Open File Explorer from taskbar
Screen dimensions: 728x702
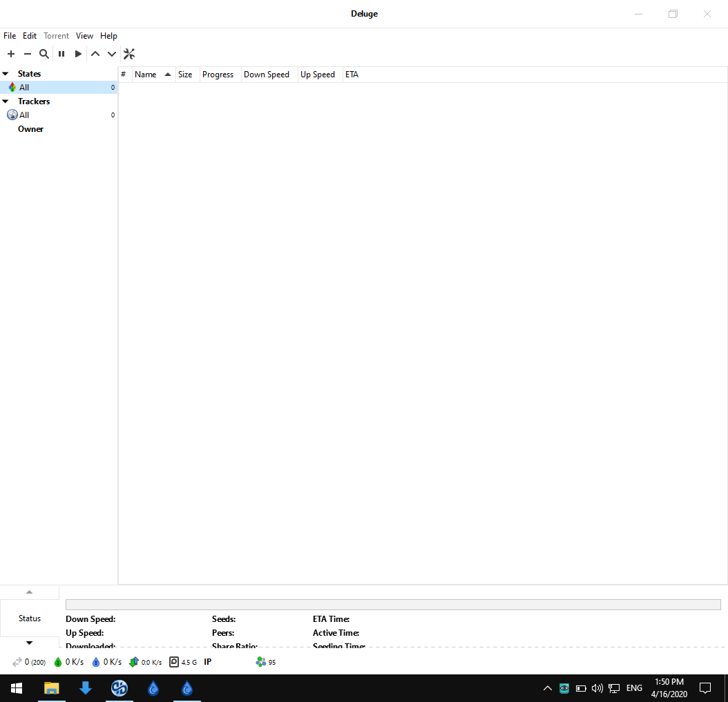point(52,688)
